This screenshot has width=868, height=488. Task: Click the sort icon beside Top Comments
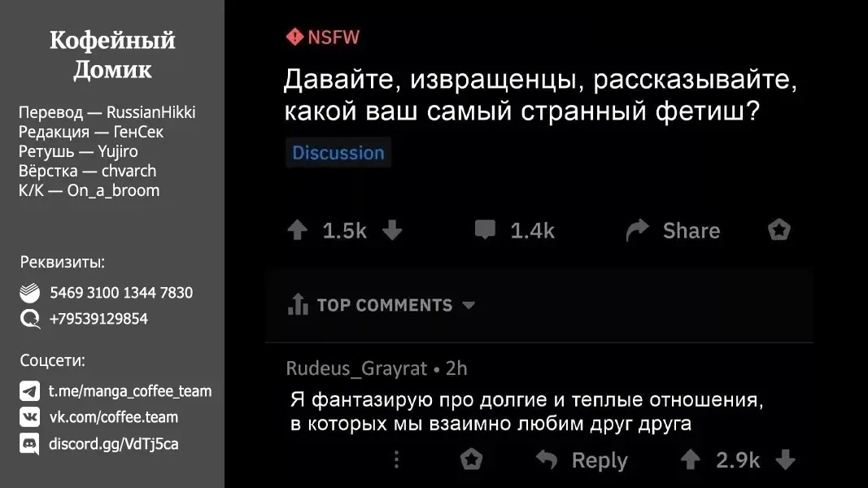[299, 305]
